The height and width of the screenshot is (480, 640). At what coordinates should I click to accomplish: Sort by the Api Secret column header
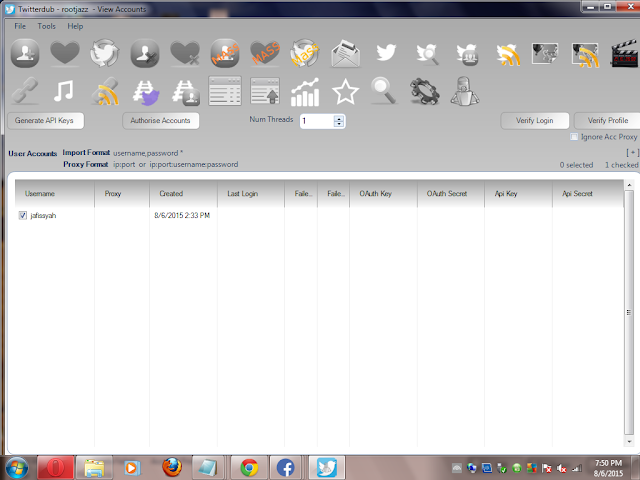click(588, 193)
